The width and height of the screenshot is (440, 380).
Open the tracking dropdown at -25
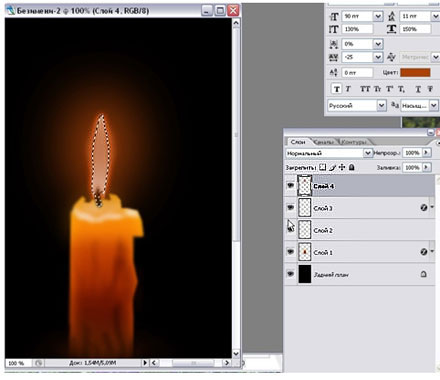378,57
